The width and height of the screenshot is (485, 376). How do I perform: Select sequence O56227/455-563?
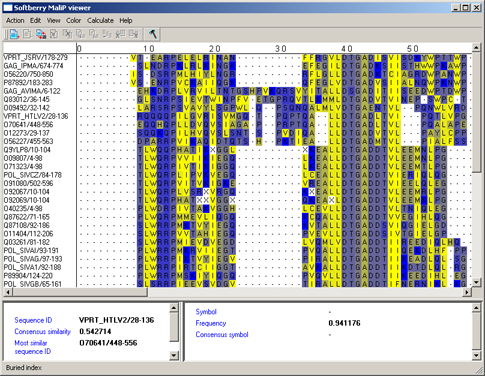pos(28,141)
